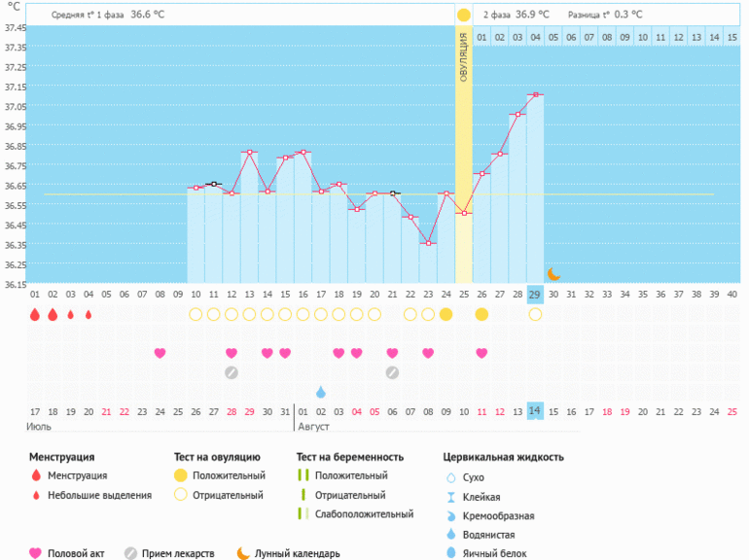
Task: Click the medication pill icon under day 21
Action: pos(392,372)
